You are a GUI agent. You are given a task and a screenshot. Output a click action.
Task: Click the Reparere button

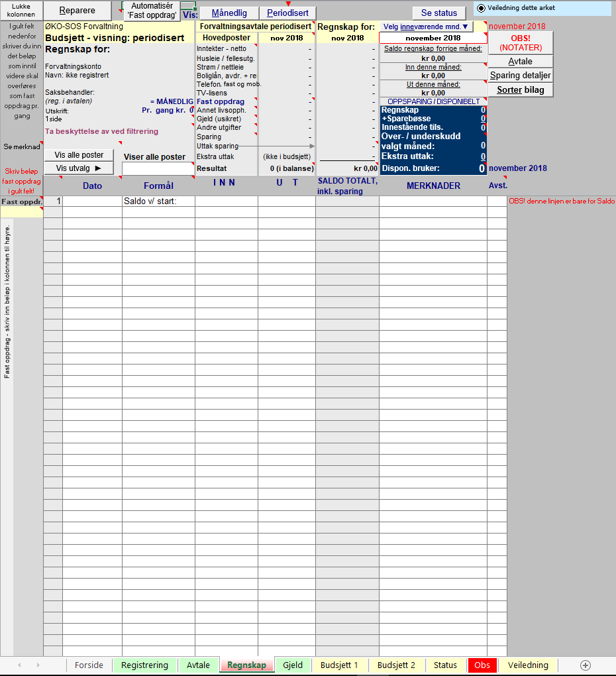coord(77,11)
